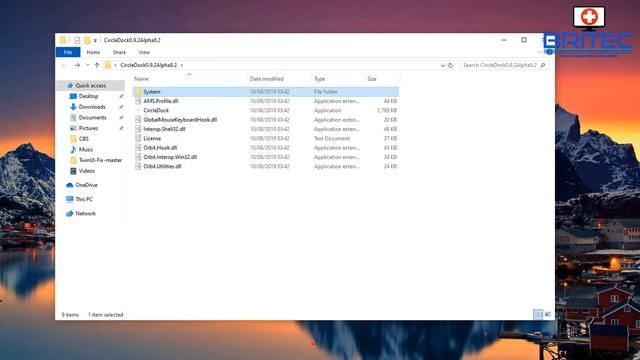Select Interop.Shell32.dll file icon
This screenshot has width=640, height=360.
tap(138, 129)
